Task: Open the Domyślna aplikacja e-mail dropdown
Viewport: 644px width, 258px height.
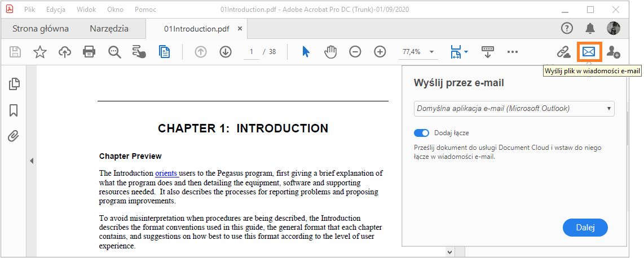Action: click(x=514, y=109)
